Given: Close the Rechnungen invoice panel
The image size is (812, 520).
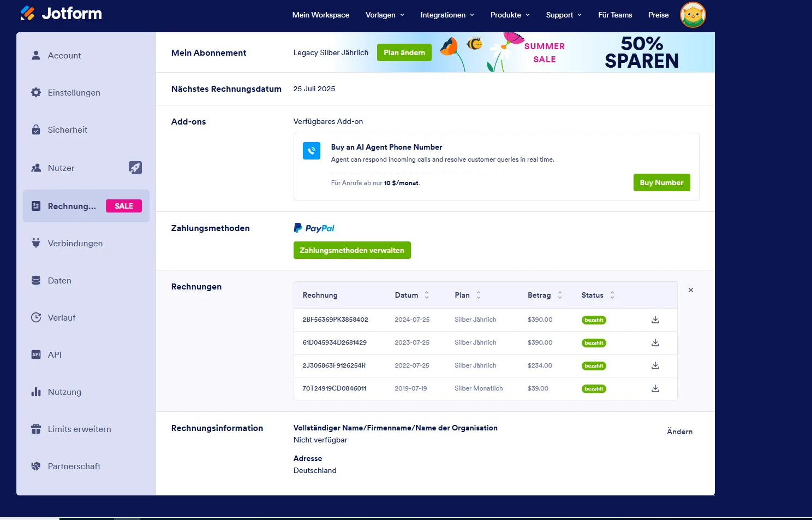Looking at the screenshot, I should pyautogui.click(x=690, y=290).
